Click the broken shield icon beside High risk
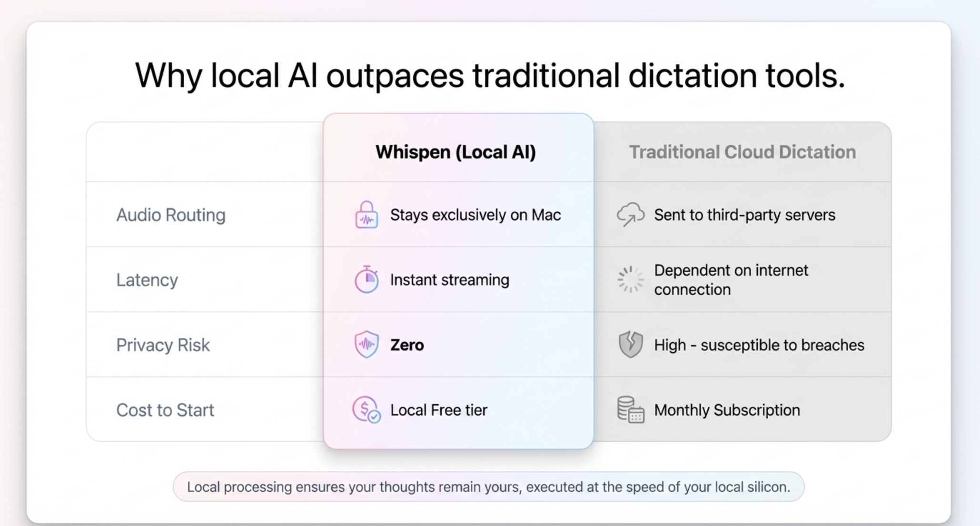Viewport: 980px width, 526px height. coord(631,344)
